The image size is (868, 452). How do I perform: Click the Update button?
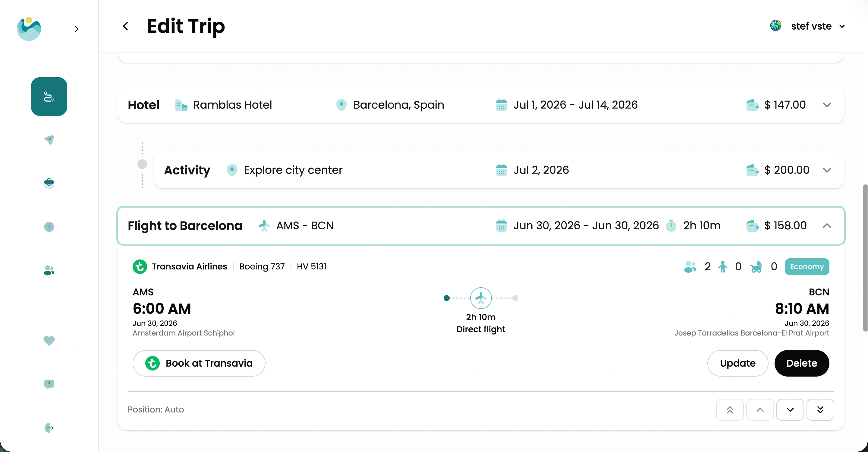pos(737,363)
